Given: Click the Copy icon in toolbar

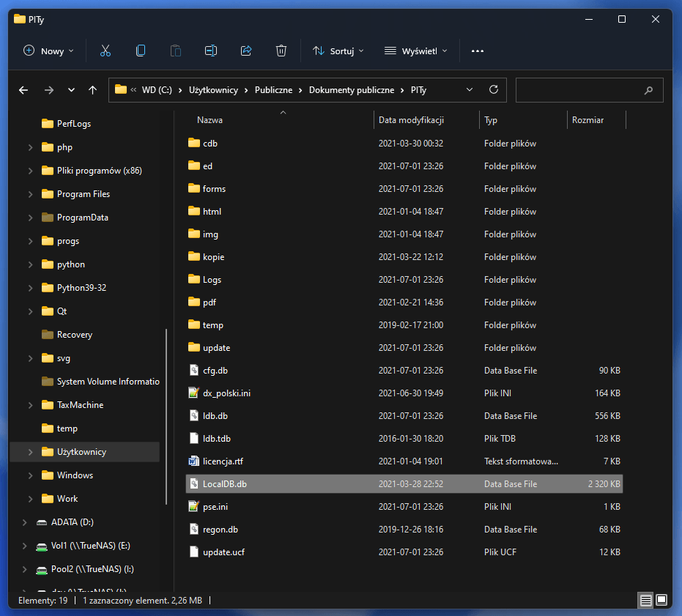Looking at the screenshot, I should point(141,51).
